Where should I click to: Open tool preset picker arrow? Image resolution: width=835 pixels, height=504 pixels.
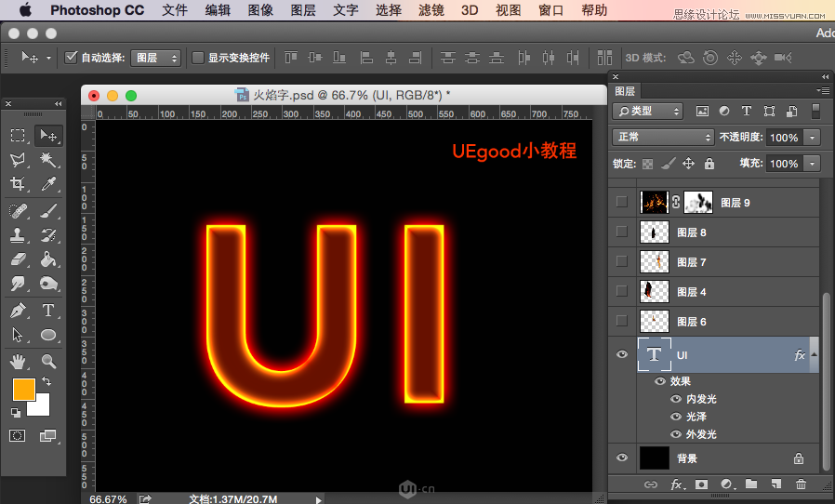coord(48,58)
